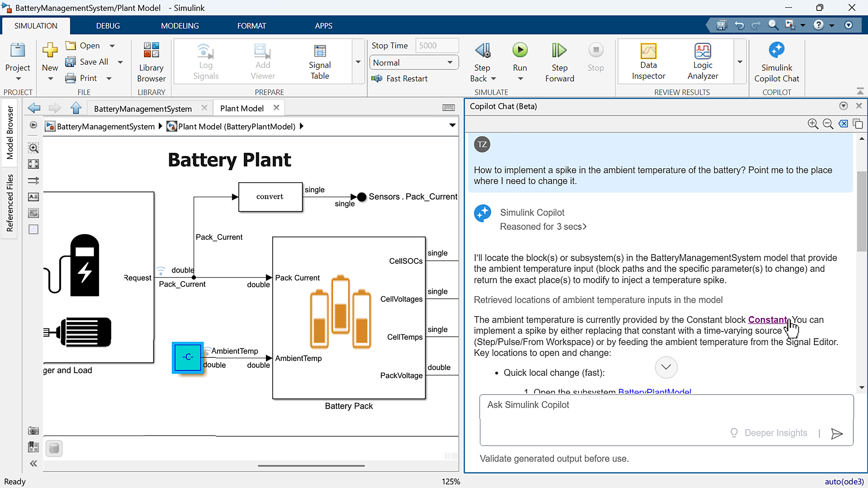The image size is (868, 488).
Task: Open Simulink Copilot Chat
Action: tap(776, 61)
